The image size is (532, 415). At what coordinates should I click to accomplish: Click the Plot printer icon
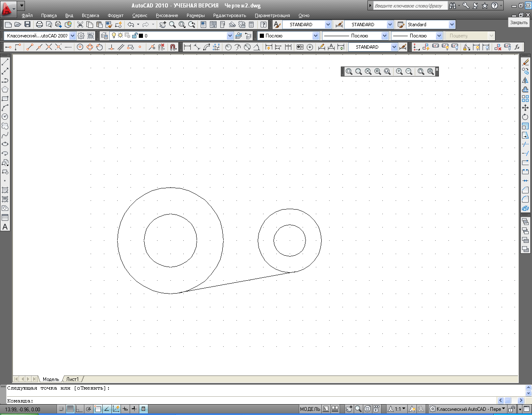pos(39,25)
